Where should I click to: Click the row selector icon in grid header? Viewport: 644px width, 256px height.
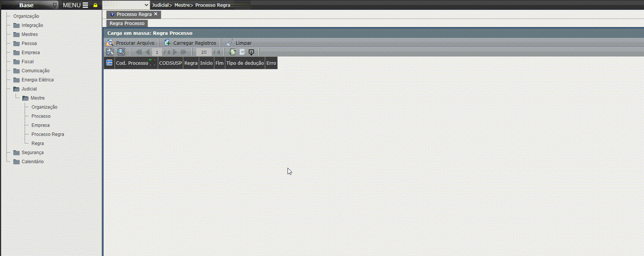point(109,63)
